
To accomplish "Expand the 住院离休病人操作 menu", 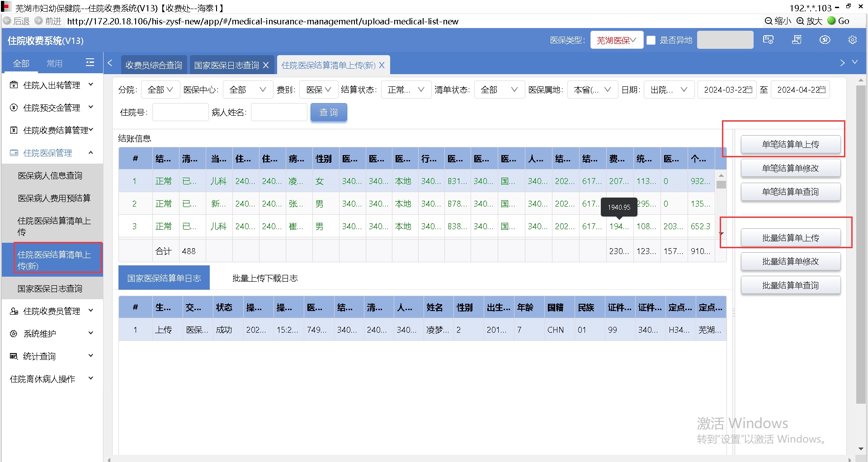I will click(x=52, y=379).
